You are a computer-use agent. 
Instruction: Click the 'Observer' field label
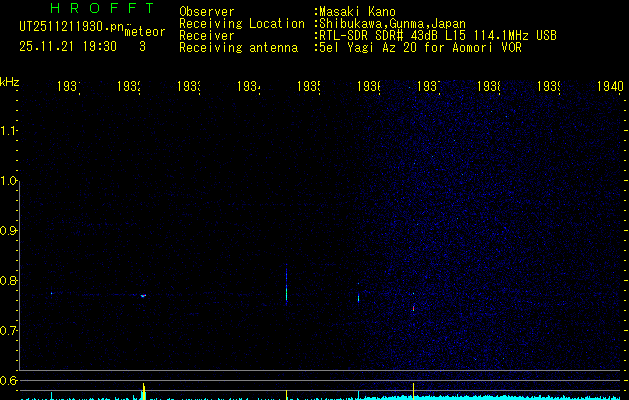coord(207,12)
